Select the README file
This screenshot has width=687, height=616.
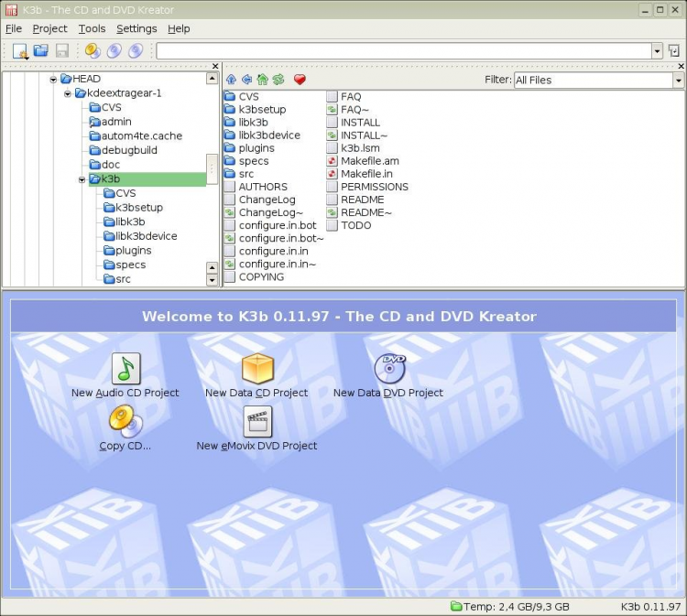(x=355, y=200)
